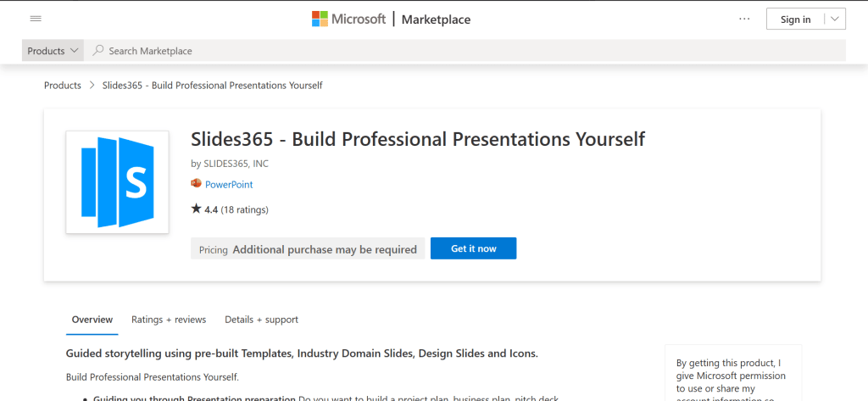Click the Marketplace header link
Image resolution: width=868 pixels, height=401 pixels.
tap(436, 19)
